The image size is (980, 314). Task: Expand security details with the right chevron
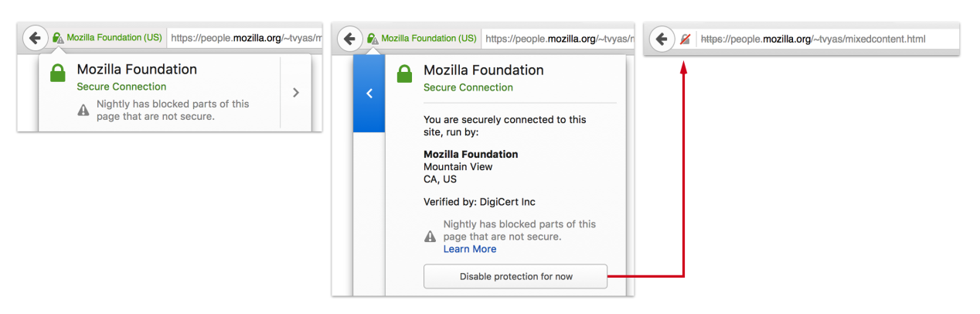(x=296, y=93)
